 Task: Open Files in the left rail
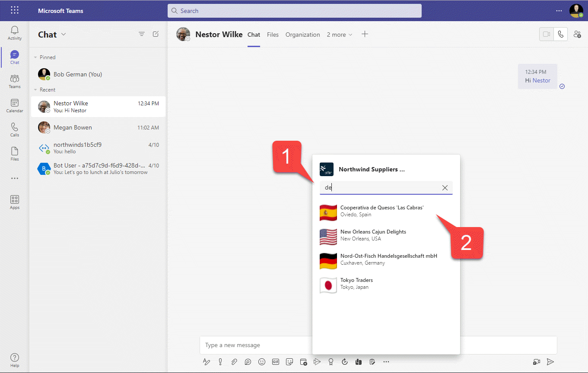(x=15, y=154)
